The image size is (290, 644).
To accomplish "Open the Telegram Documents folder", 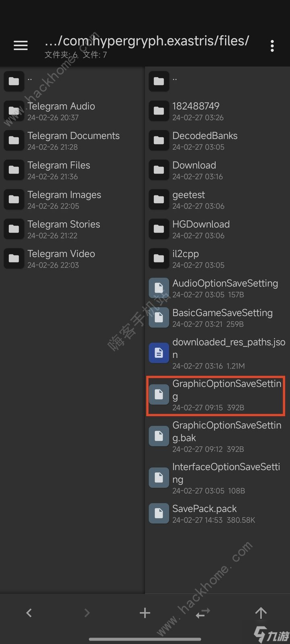I will [72, 140].
